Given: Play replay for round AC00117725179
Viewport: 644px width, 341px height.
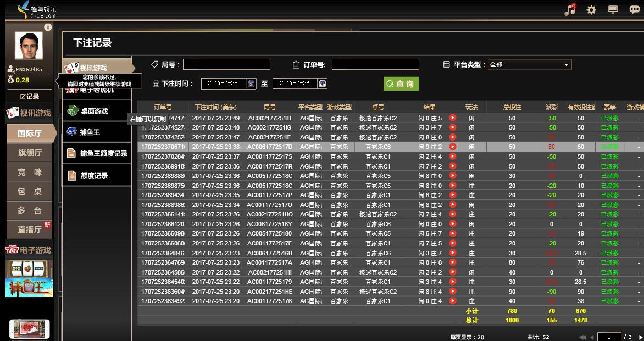Looking at the screenshot, I should (453, 282).
